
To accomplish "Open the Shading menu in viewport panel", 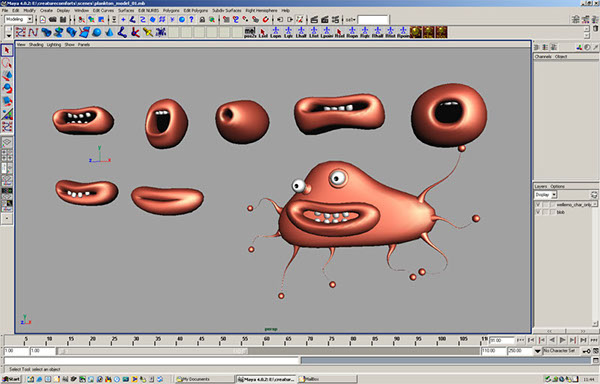I will (36, 45).
